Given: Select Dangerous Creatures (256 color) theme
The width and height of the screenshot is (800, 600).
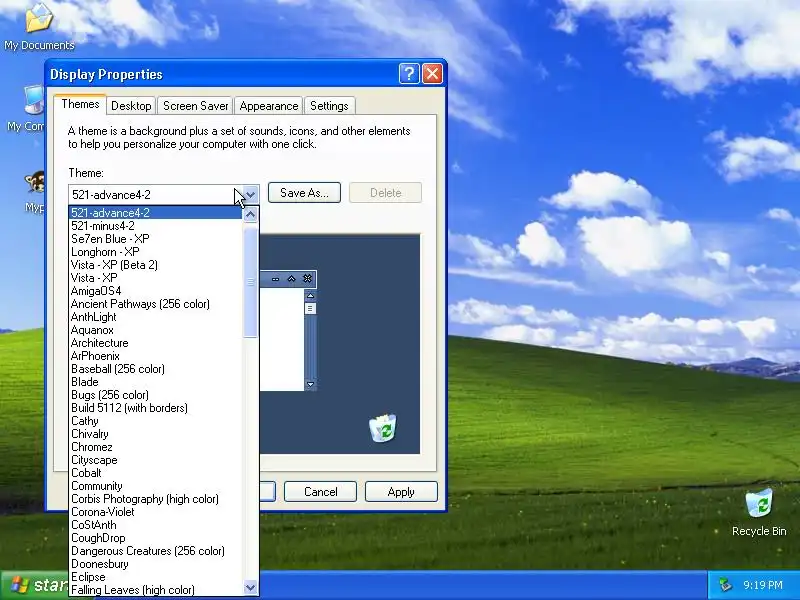Looking at the screenshot, I should [x=156, y=551].
